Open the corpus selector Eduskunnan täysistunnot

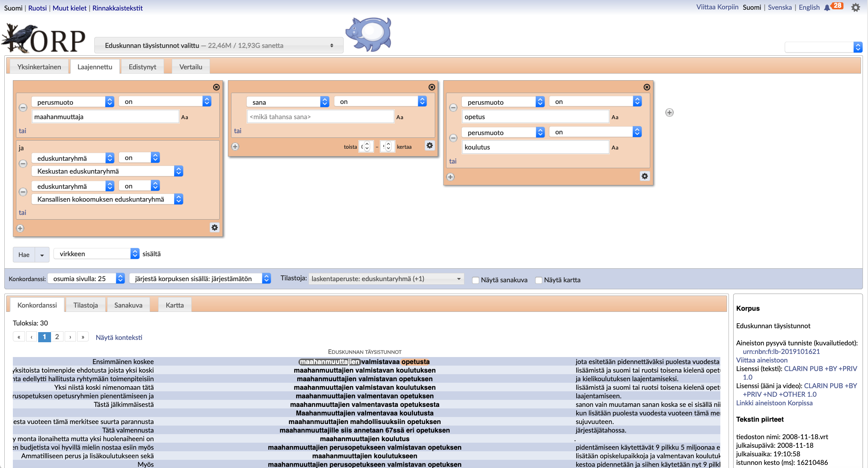click(x=219, y=46)
